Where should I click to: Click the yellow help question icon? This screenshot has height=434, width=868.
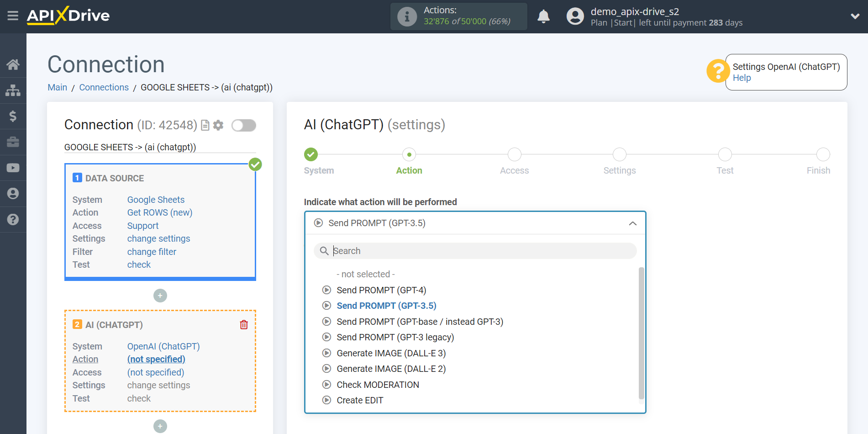pyautogui.click(x=718, y=71)
